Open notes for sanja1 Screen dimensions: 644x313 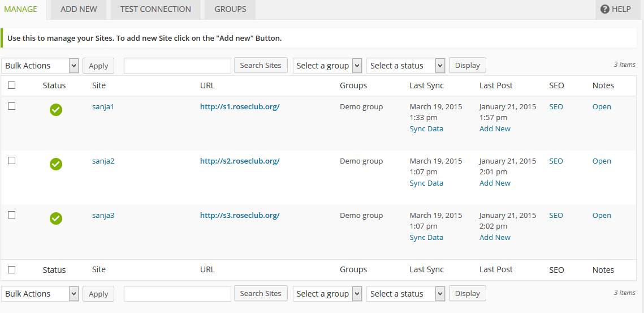point(602,106)
